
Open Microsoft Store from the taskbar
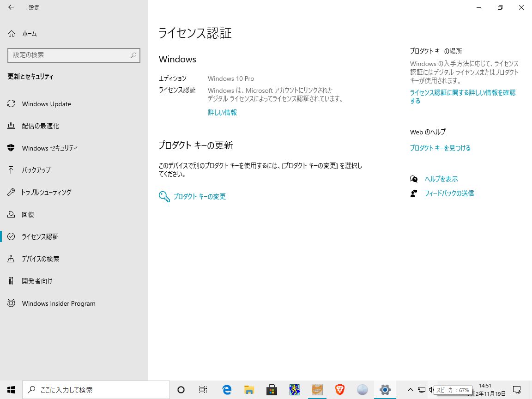(272, 389)
